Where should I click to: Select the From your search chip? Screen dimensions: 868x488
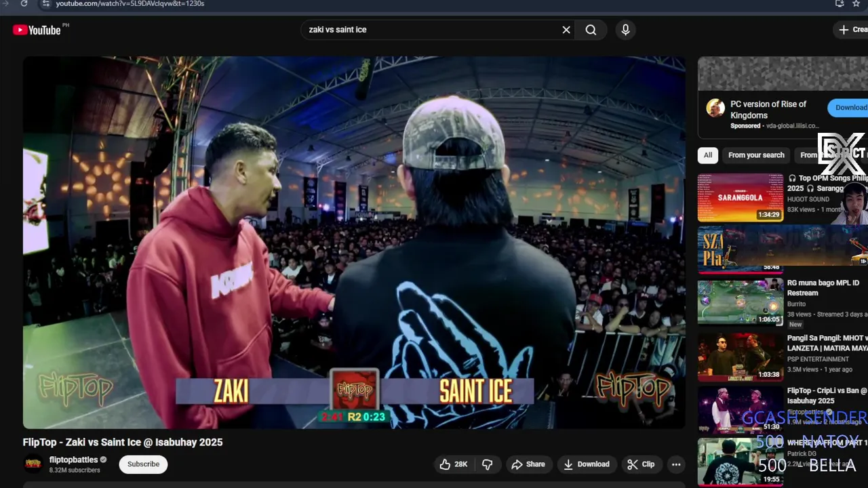(756, 155)
